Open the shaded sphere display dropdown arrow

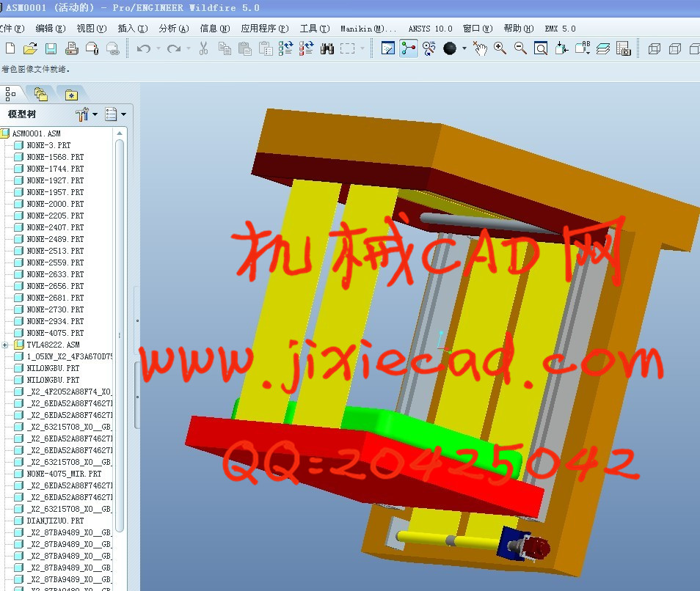(x=464, y=49)
